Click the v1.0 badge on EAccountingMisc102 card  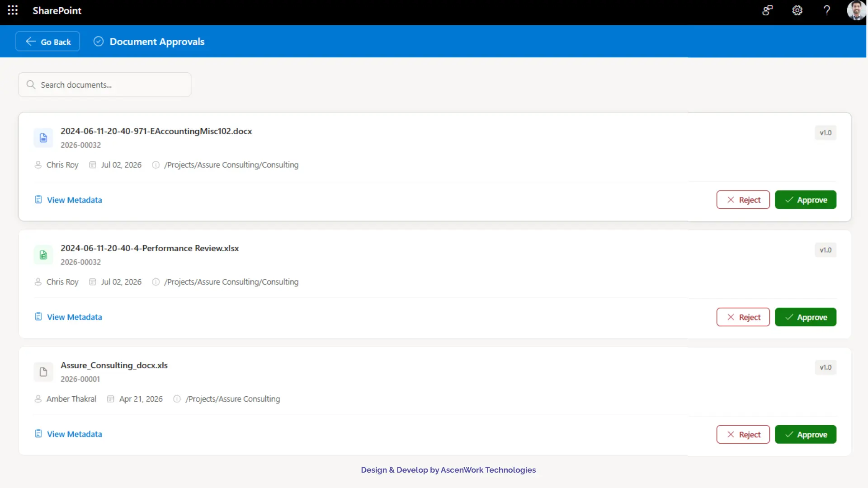[826, 133]
